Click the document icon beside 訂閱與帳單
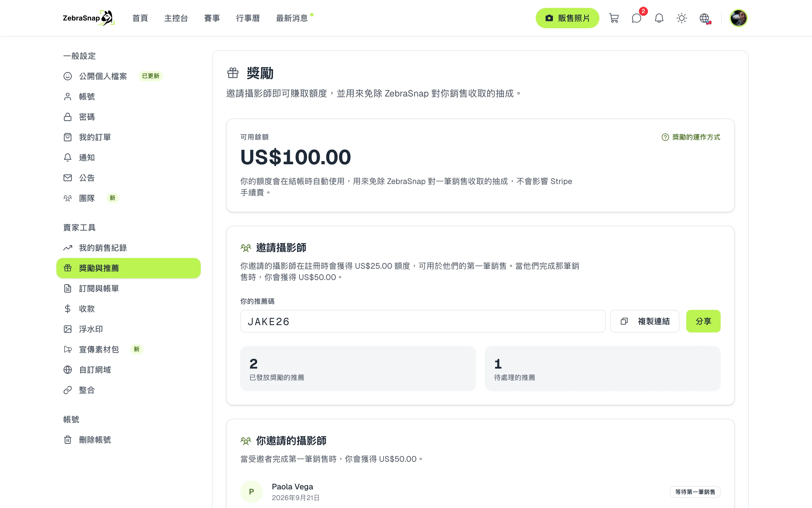This screenshot has width=812, height=508. (x=68, y=289)
